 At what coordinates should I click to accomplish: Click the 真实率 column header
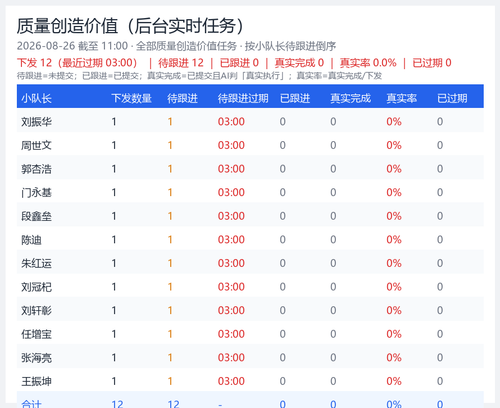(x=401, y=98)
